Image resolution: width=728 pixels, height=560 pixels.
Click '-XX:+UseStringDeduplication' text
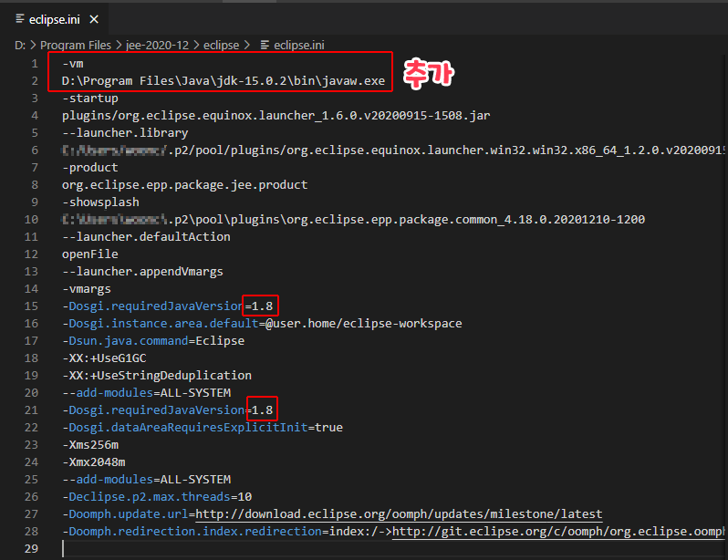pyautogui.click(x=157, y=375)
